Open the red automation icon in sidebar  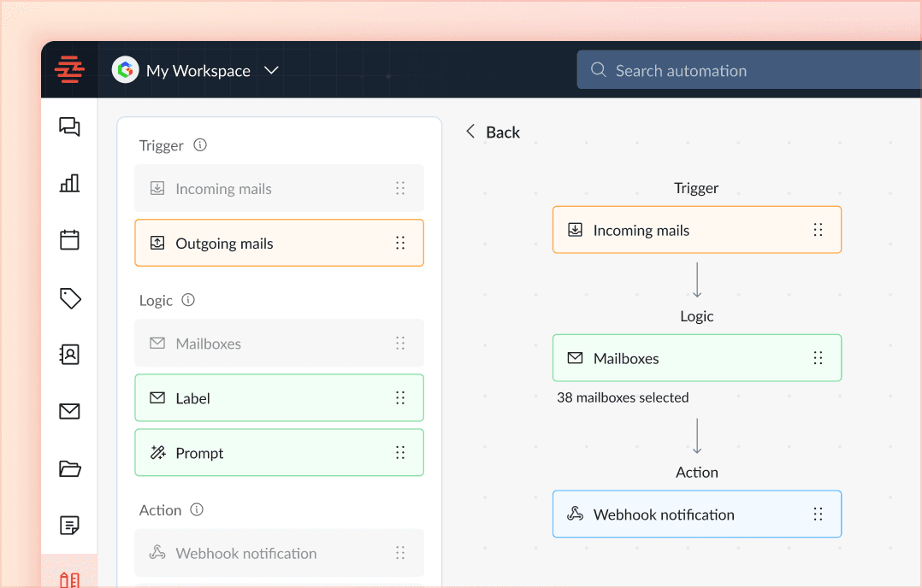pyautogui.click(x=69, y=579)
